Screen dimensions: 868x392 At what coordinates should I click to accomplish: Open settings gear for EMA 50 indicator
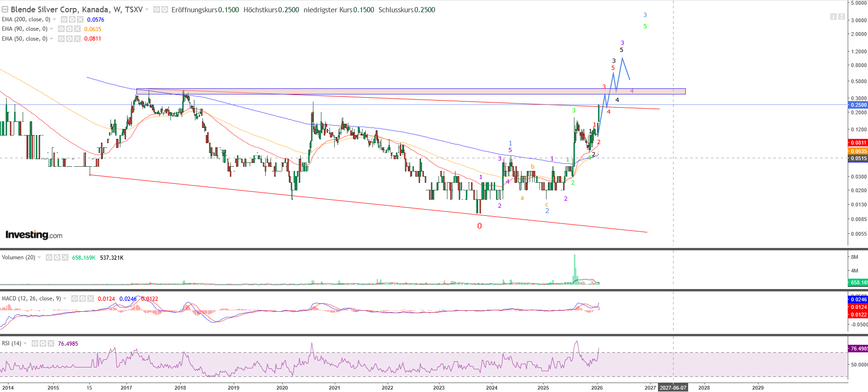click(x=69, y=39)
